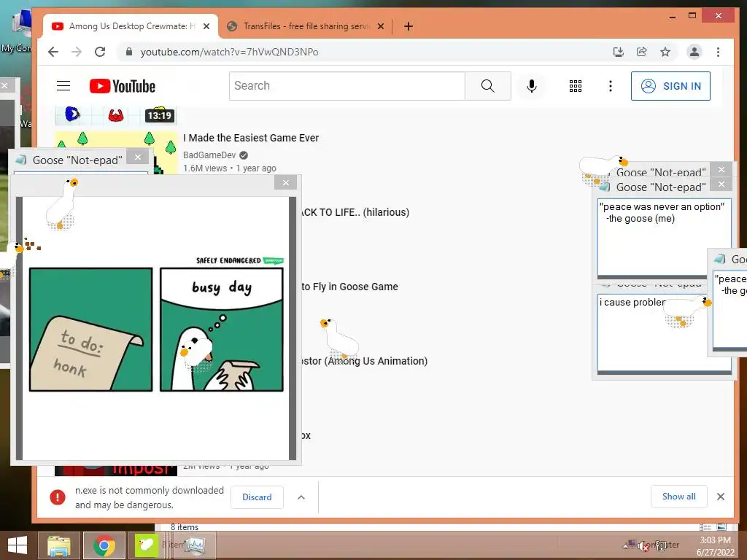747x560 pixels.
Task: Go back to the previous page in Chrome
Action: 53,52
